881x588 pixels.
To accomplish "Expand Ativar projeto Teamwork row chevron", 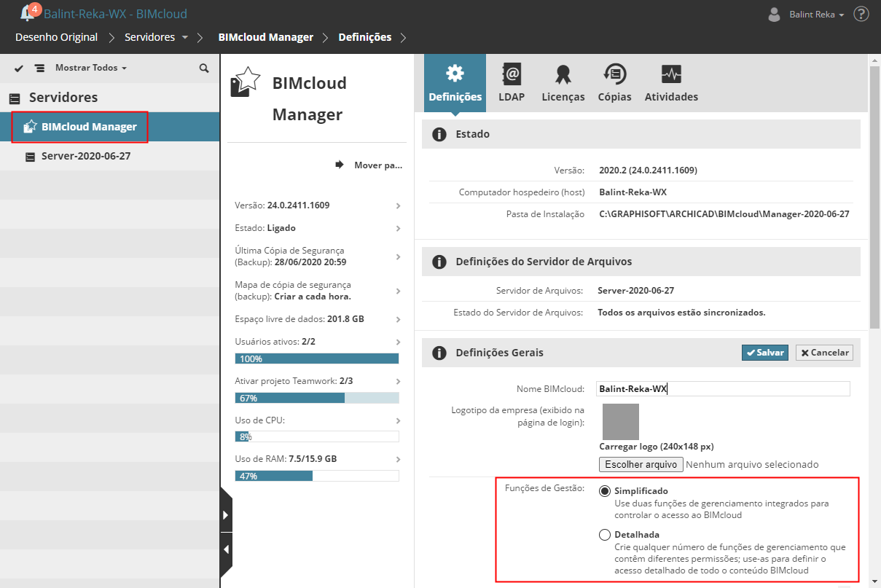I will 398,381.
